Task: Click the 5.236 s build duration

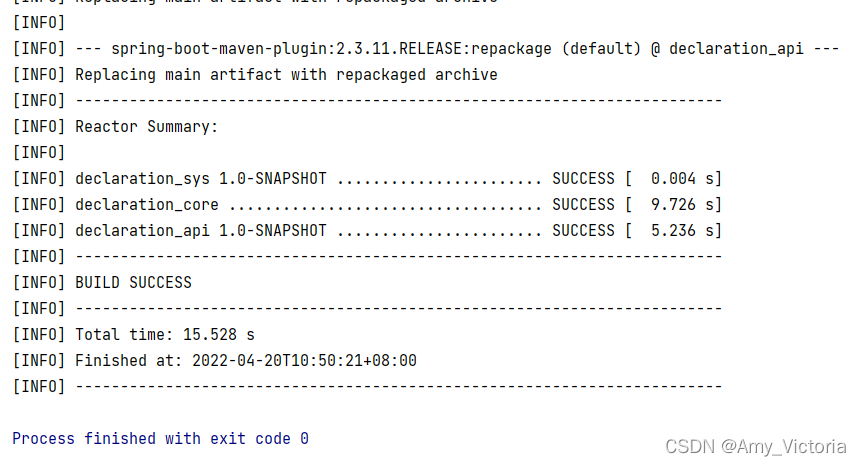Action: tap(681, 231)
